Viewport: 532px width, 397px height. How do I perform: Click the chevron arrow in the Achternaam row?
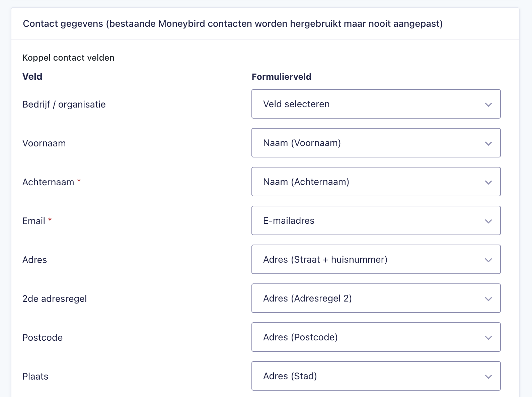click(488, 182)
